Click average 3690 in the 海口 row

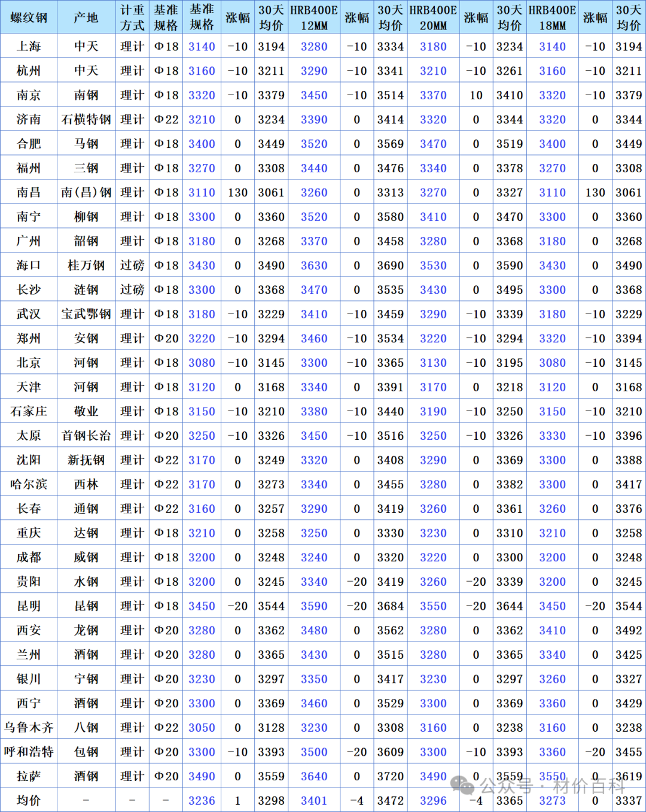pyautogui.click(x=391, y=265)
